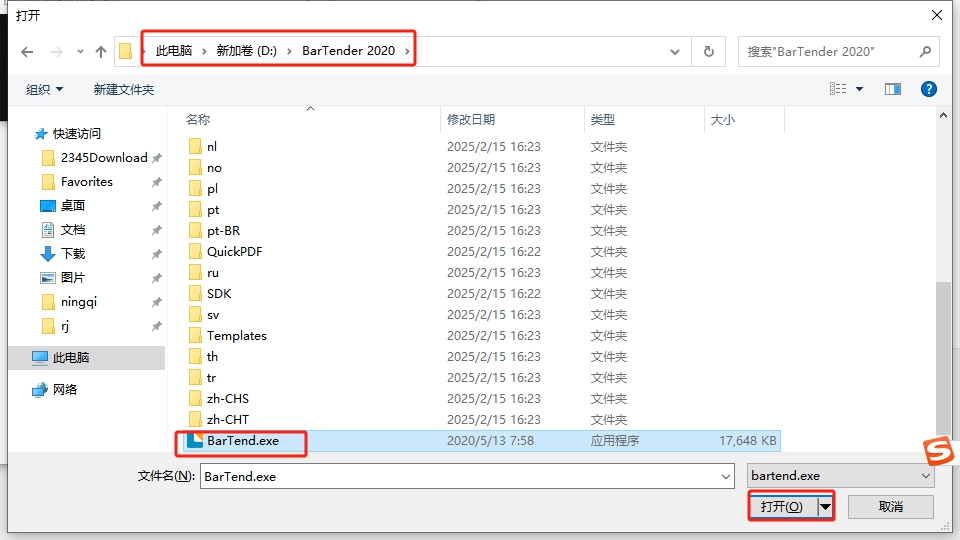Select the pt folder

212,209
